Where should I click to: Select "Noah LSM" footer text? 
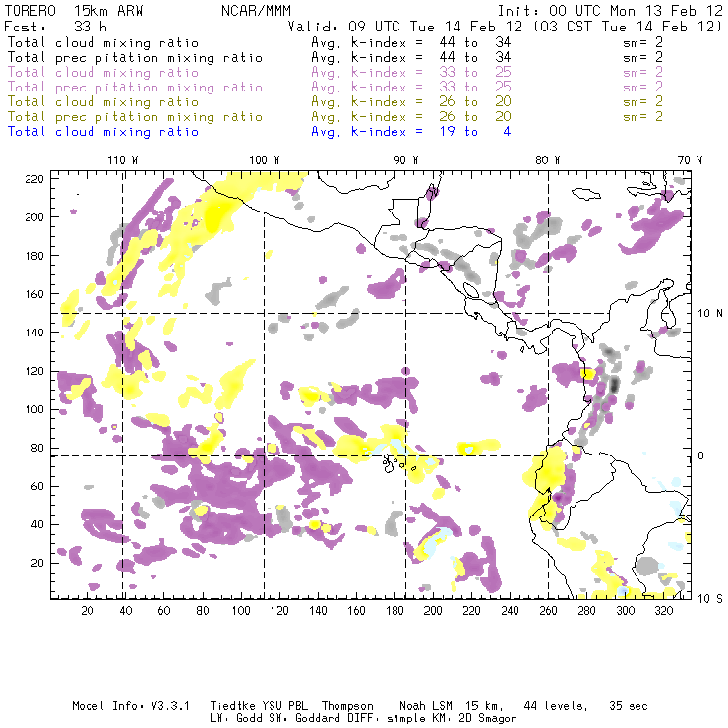click(x=425, y=706)
